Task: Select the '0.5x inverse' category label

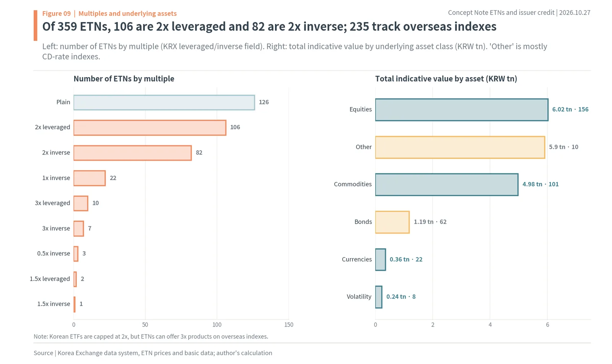Action: tap(54, 253)
